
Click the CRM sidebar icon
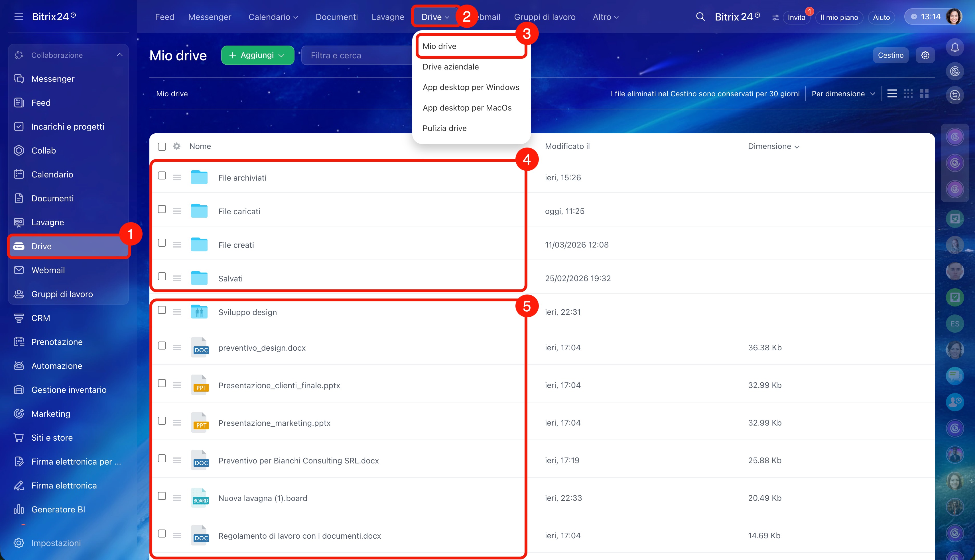tap(19, 318)
